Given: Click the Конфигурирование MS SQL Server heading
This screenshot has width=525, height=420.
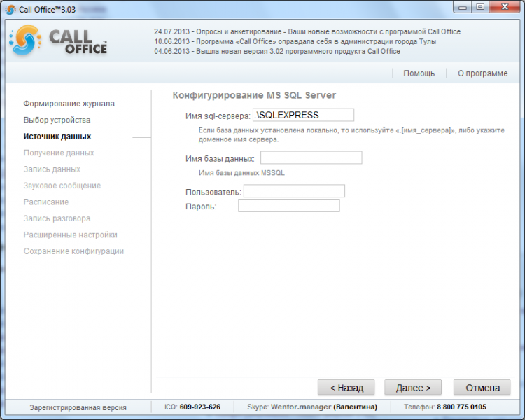Looking at the screenshot, I should 254,95.
